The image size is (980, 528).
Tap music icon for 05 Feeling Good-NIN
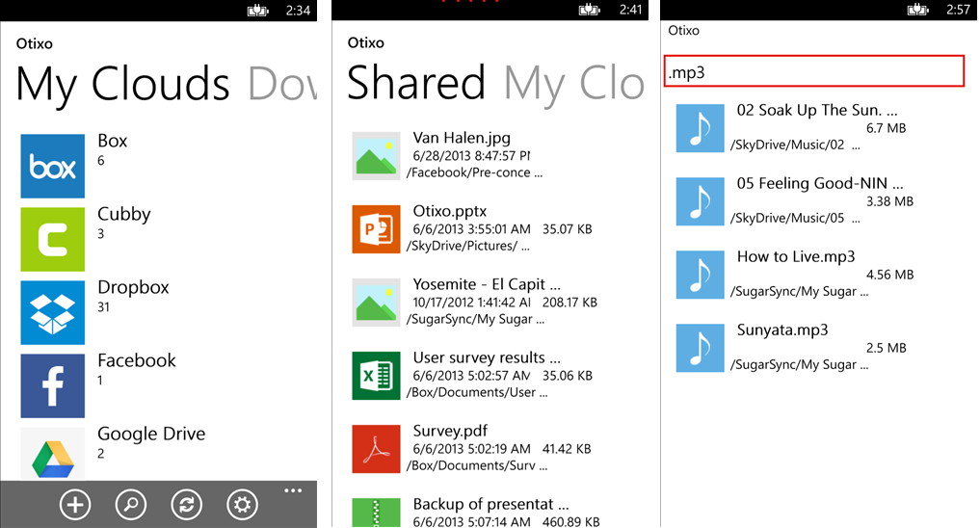point(700,201)
